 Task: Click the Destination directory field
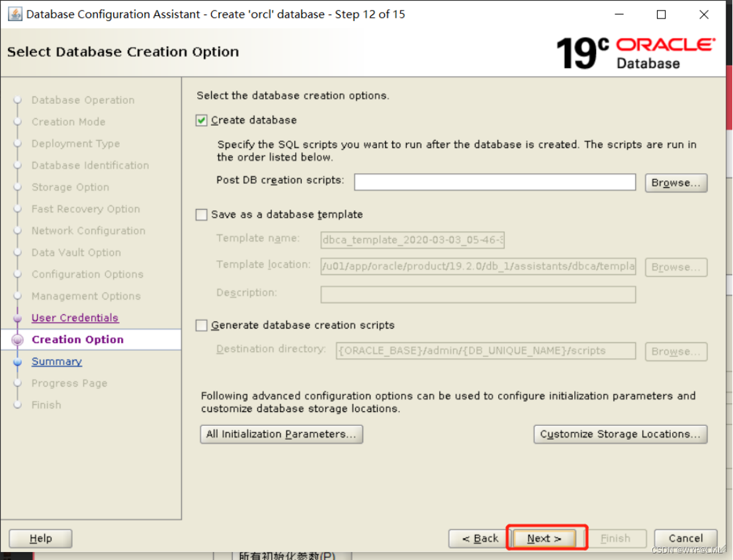coord(486,351)
